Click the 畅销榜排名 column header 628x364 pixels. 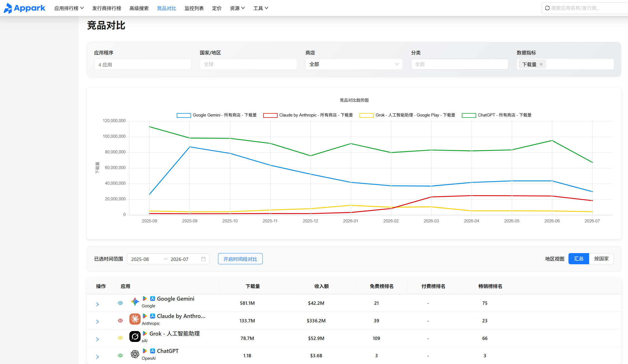[x=490, y=286]
